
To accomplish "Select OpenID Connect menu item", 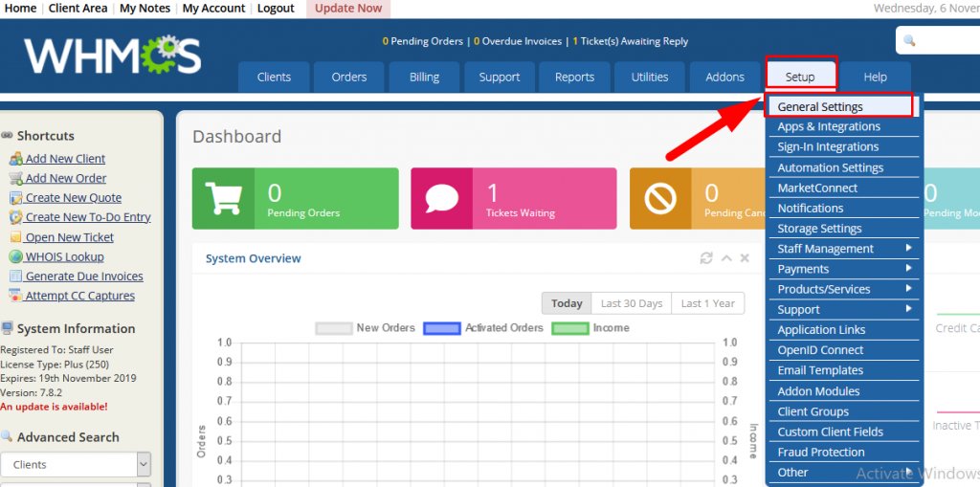I will [x=842, y=350].
